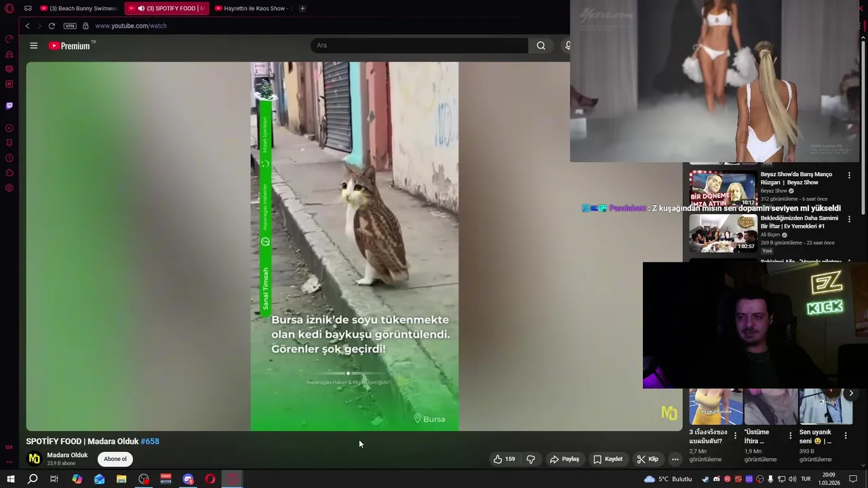868x488 pixels.
Task: Open Discord taskbar app with notification
Action: point(188,479)
